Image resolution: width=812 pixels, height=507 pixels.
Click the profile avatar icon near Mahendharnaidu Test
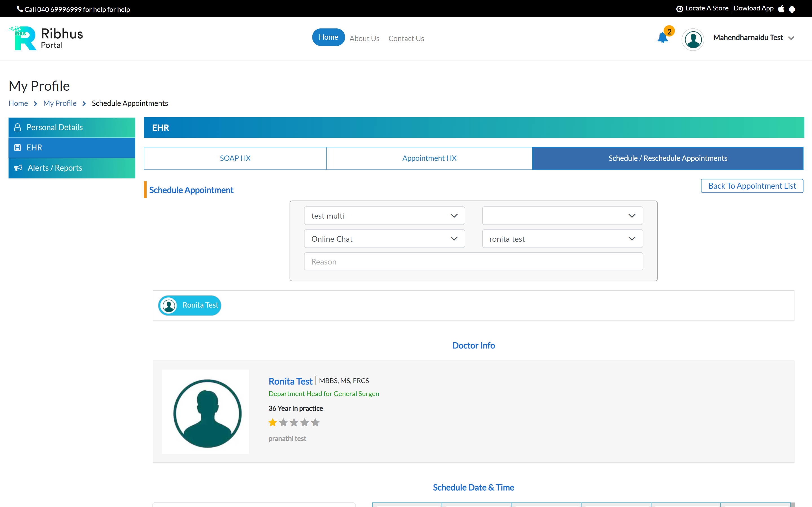(x=693, y=39)
